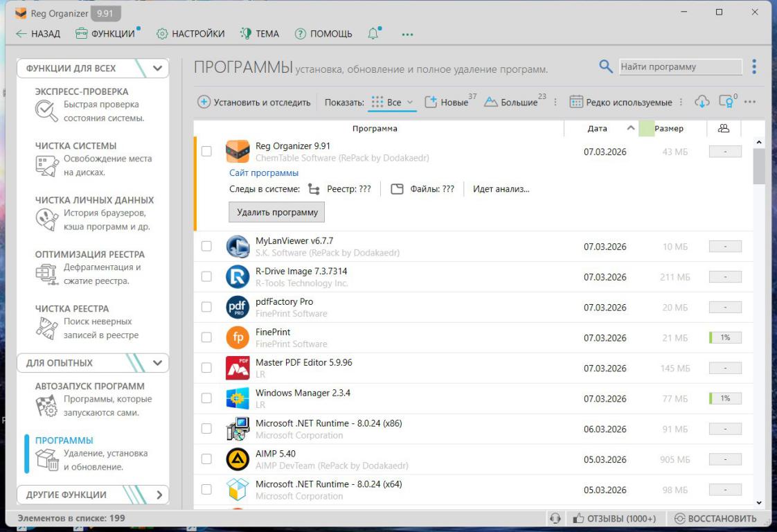Open the System Cleanup (Чистка системы) tool
Viewport: 777px width, 532px height.
point(75,146)
